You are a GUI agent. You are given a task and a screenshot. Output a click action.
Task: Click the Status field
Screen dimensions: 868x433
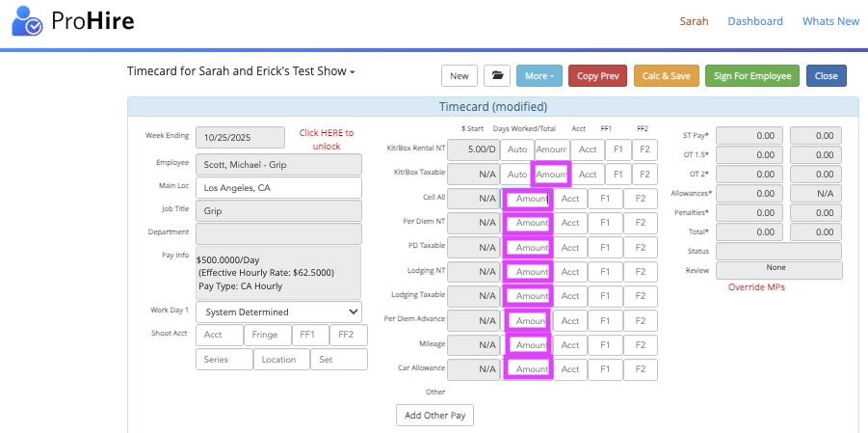point(779,251)
